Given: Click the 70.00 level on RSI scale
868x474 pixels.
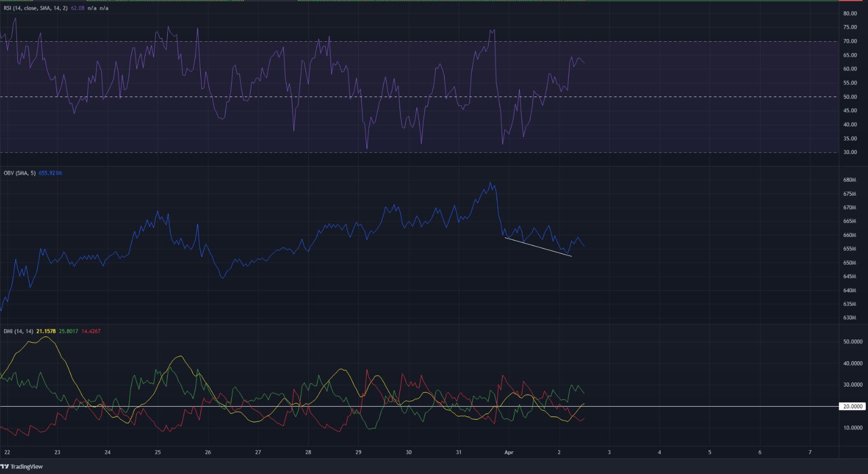Looking at the screenshot, I should [x=850, y=41].
